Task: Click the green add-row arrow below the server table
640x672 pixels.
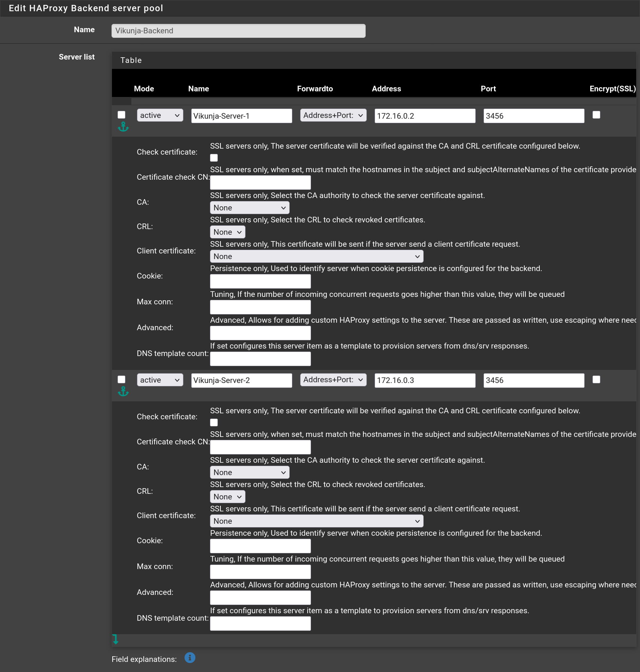Action: pos(115,639)
